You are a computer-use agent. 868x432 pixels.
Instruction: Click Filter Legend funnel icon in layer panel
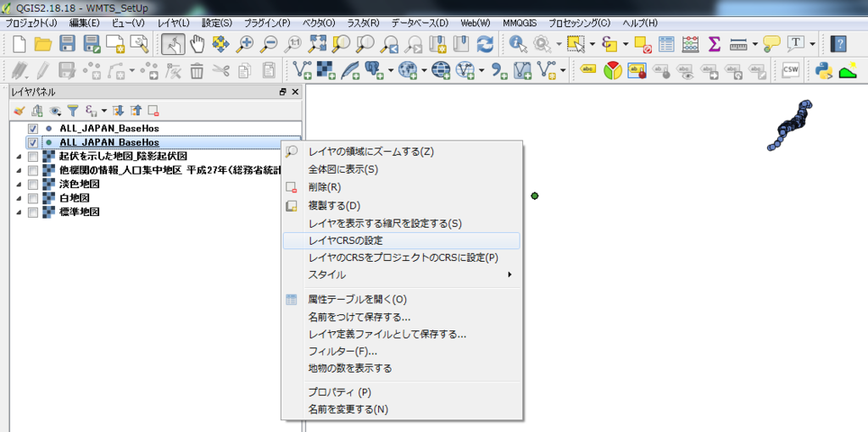[x=73, y=111]
